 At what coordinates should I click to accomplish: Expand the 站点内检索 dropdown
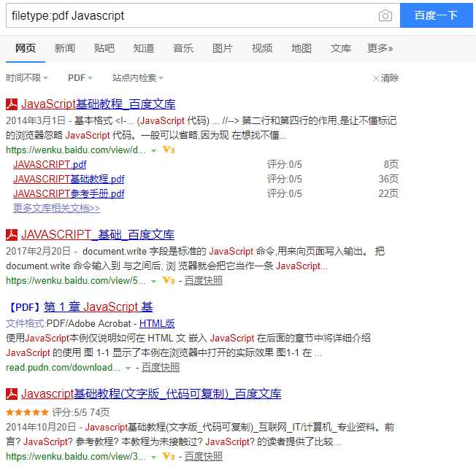138,78
